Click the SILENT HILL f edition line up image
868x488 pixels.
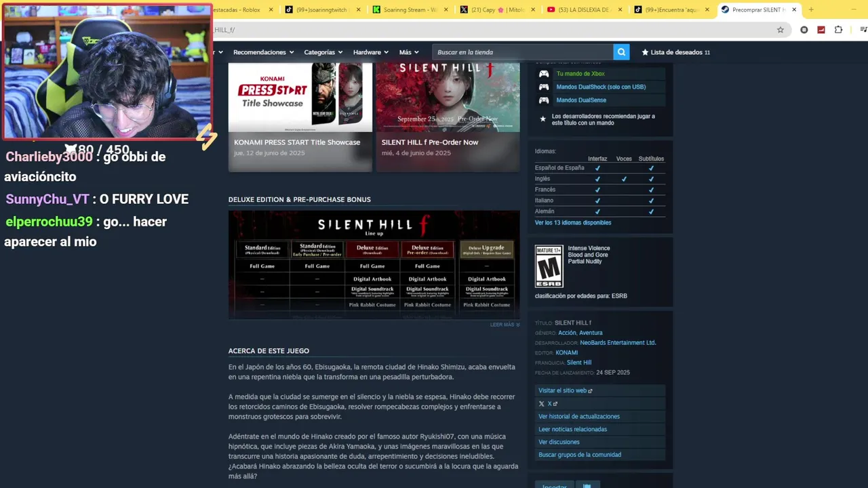[x=374, y=264]
